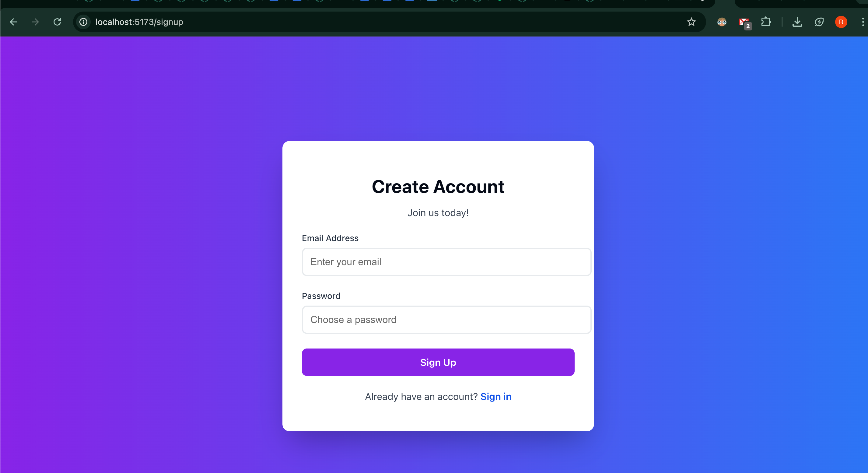The height and width of the screenshot is (473, 868).
Task: Click the browser forward arrow
Action: coord(35,22)
